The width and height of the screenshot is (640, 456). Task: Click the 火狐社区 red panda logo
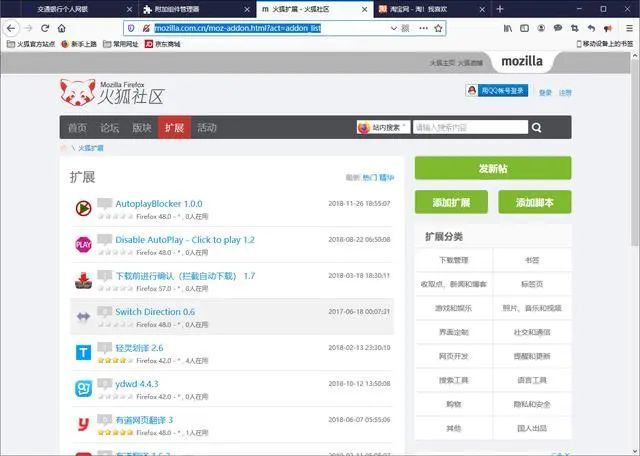click(x=112, y=92)
